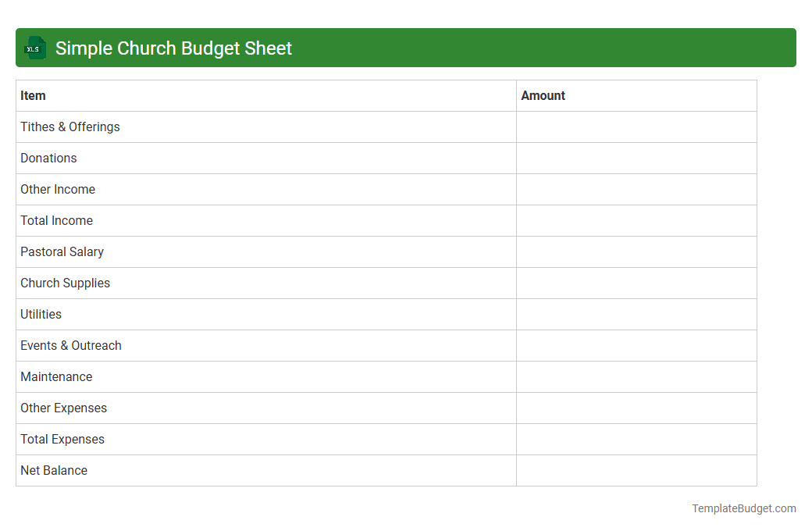This screenshot has height=531, width=812.
Task: Click the Maintenance row
Action: tap(56, 376)
